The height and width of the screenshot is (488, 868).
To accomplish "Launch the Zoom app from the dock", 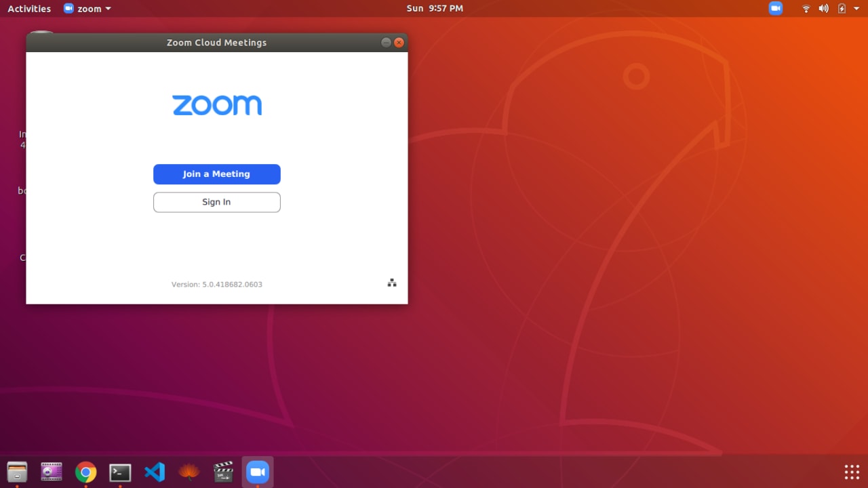I will (x=258, y=472).
